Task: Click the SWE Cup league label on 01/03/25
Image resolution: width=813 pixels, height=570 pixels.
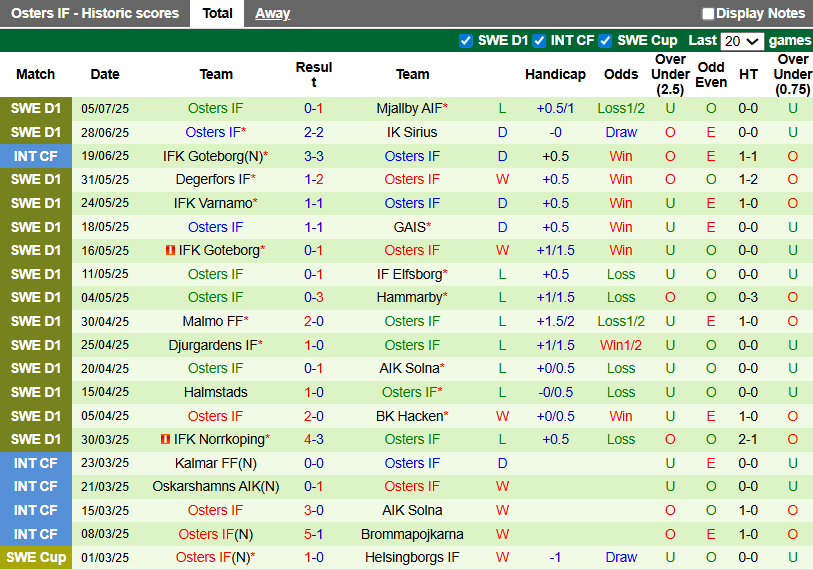Action: (36, 558)
